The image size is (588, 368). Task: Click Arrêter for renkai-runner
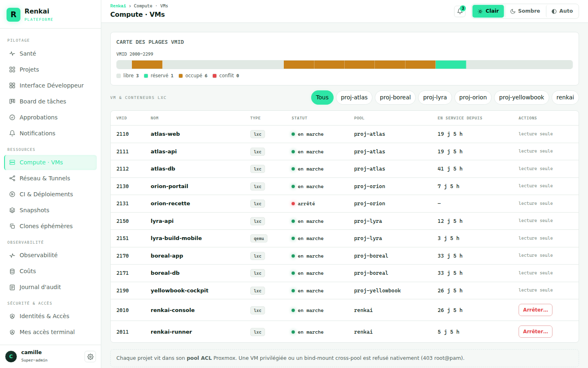pos(535,332)
